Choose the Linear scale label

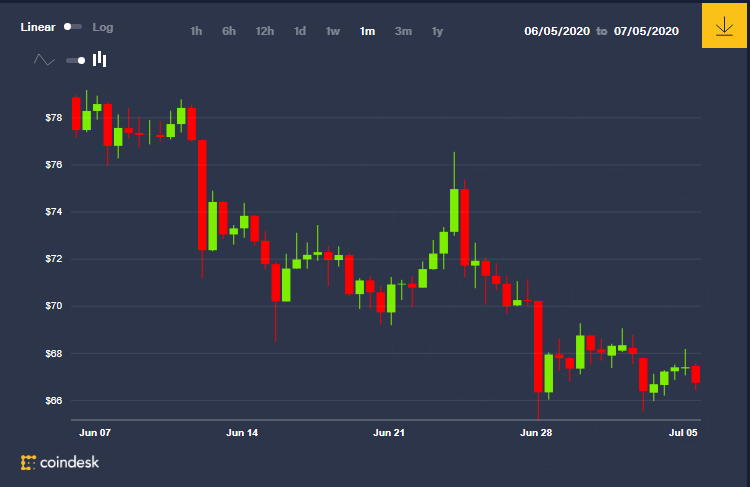click(x=38, y=27)
